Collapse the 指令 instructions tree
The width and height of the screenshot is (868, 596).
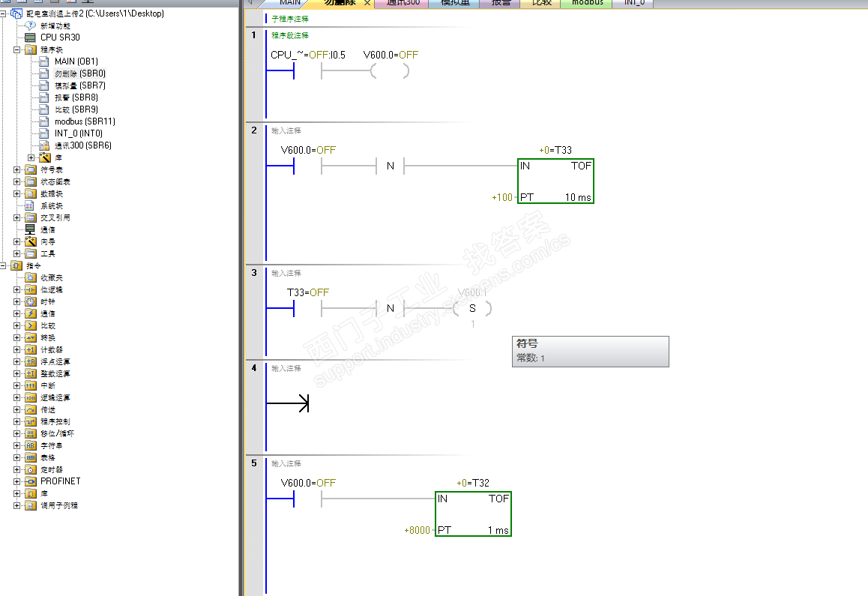pos(3,266)
